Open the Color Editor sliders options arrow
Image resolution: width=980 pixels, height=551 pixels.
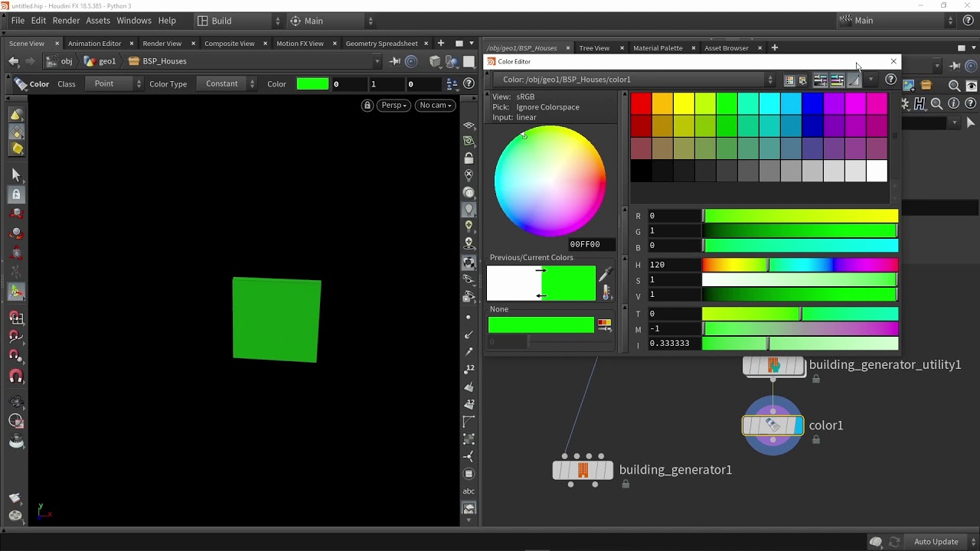click(x=871, y=80)
